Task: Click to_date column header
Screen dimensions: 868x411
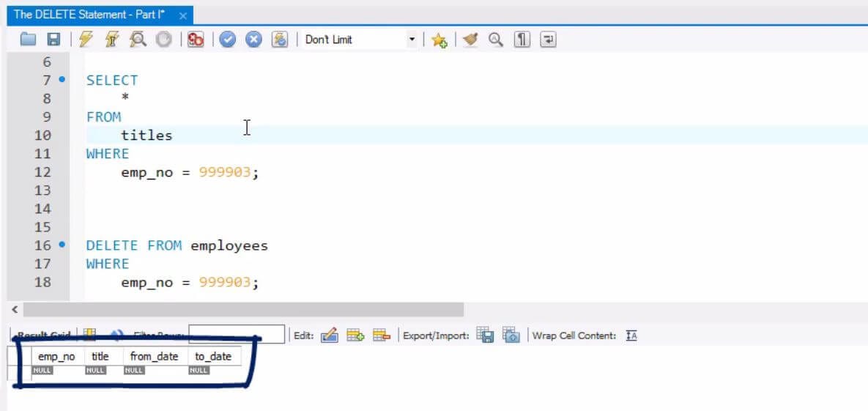Action: [213, 357]
